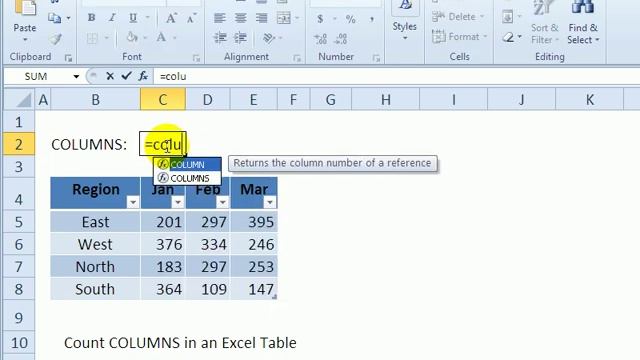Click Decrease Indent icon

pos(220,38)
